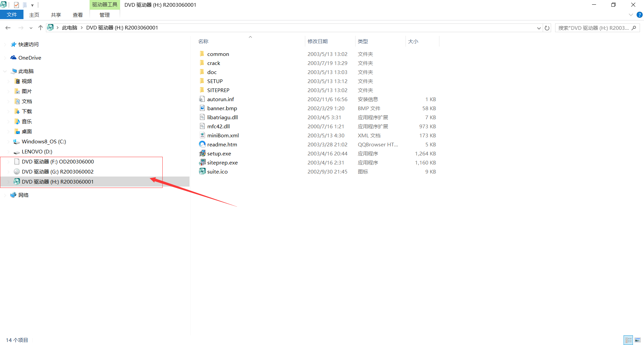
Task: Select the banner.bmp image icon
Action: pos(202,108)
